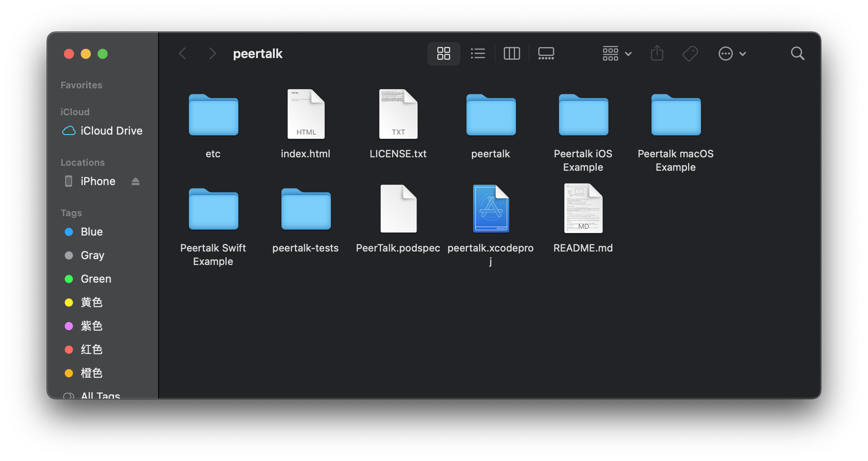
Task: Click the 'LICENSE.txt' file name label
Action: tap(398, 154)
